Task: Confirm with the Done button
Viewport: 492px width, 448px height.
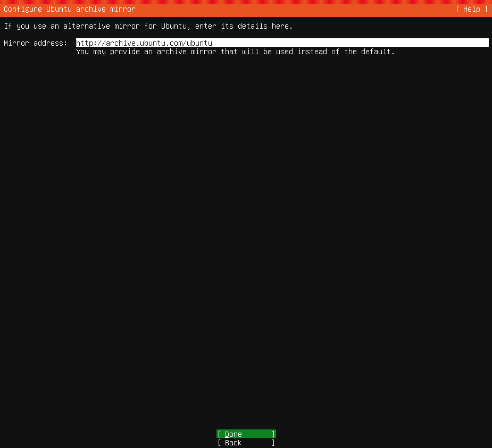Action: click(246, 434)
